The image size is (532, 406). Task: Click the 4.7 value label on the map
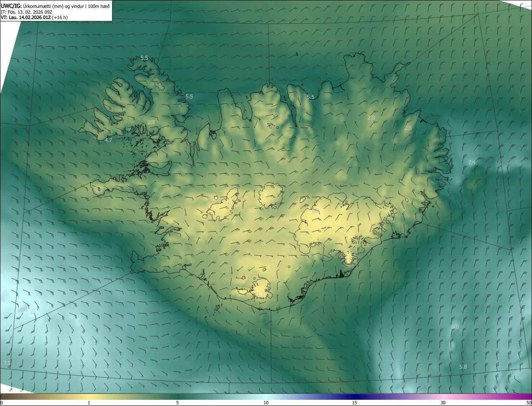pos(108,140)
